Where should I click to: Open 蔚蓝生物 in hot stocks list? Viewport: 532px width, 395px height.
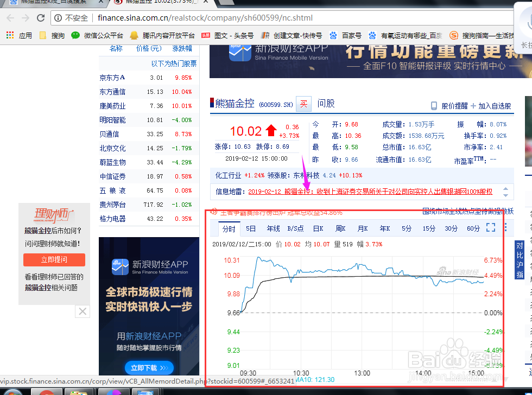(112, 162)
